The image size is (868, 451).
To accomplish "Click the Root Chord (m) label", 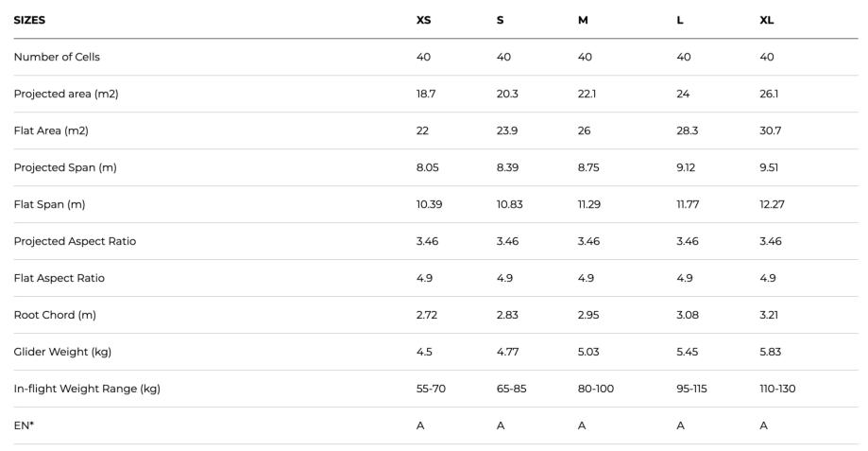I will coord(55,315).
